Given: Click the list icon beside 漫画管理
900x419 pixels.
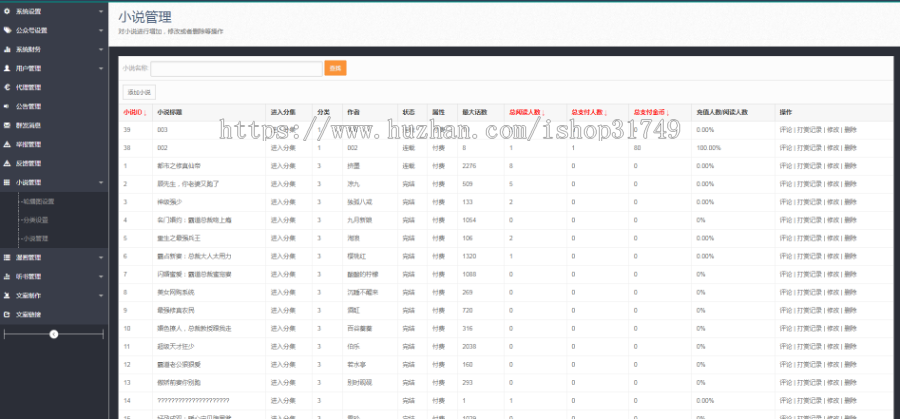Looking at the screenshot, I should [7, 258].
